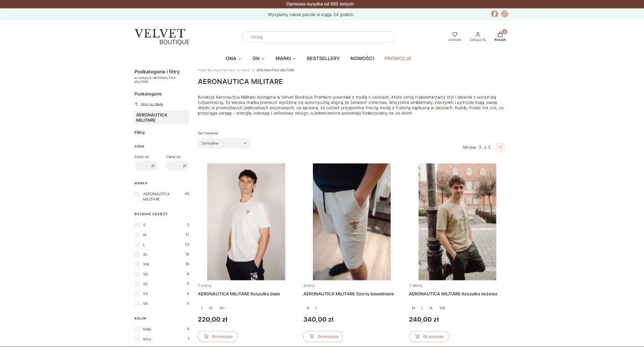Image resolution: width=644 pixels, height=347 pixels.
Task: Tick the size 54 checkbox
Action: click(x=137, y=294)
